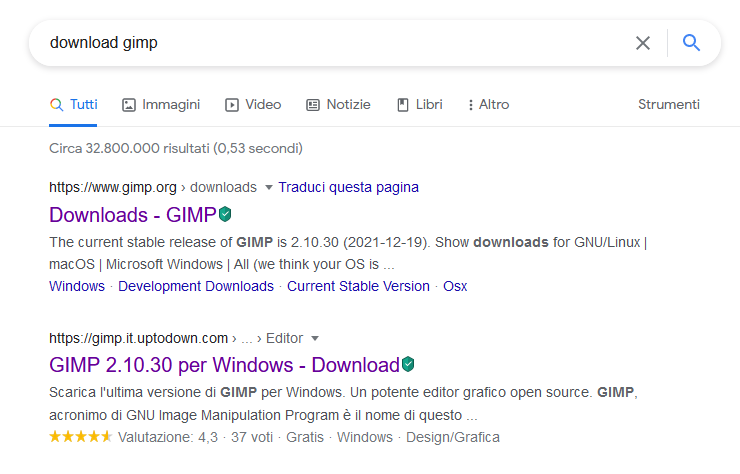Viewport: 740px width, 474px height.
Task: Open GIMP 2.10.30 per Windows - Download result
Action: 224,365
